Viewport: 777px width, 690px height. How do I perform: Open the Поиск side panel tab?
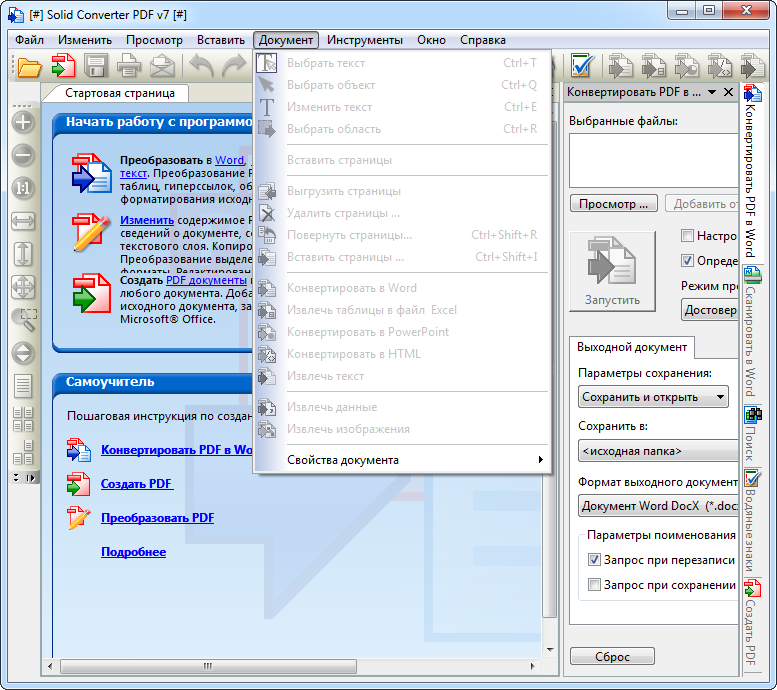tap(752, 435)
